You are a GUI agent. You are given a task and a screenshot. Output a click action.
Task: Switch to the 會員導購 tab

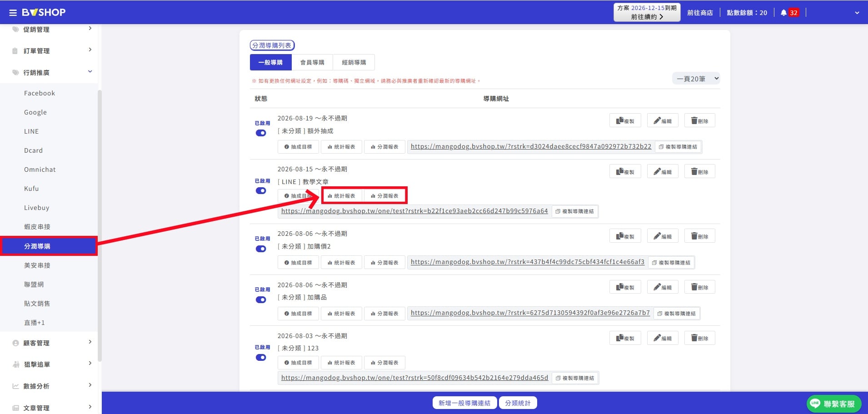312,62
